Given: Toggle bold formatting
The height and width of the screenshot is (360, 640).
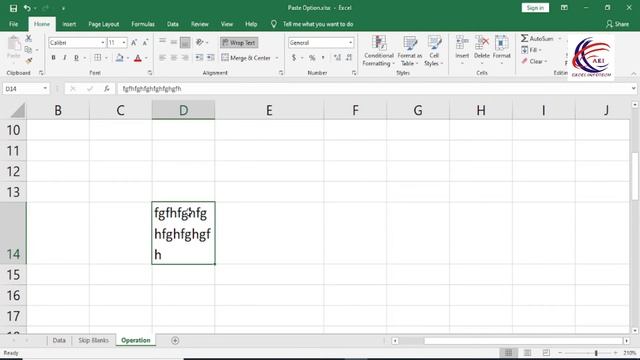Looking at the screenshot, I should tap(53, 58).
